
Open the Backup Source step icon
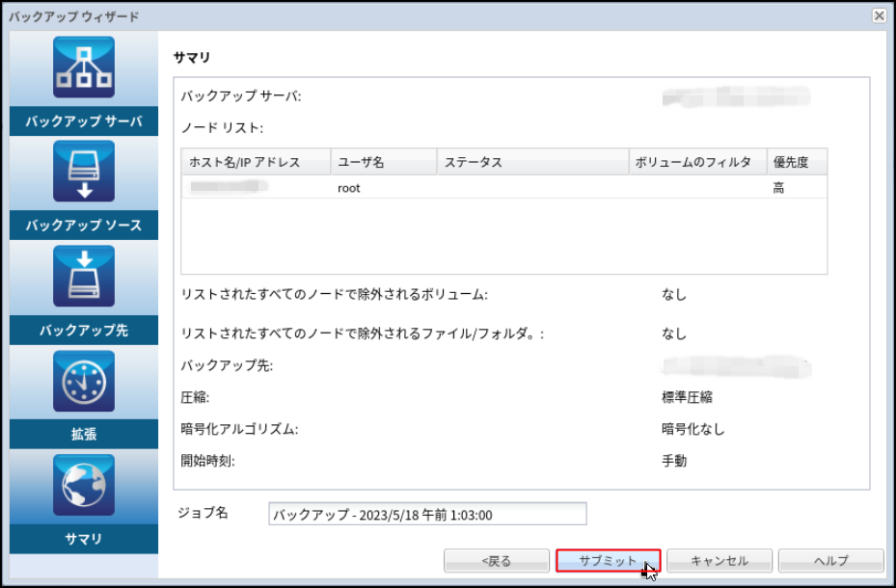84,172
